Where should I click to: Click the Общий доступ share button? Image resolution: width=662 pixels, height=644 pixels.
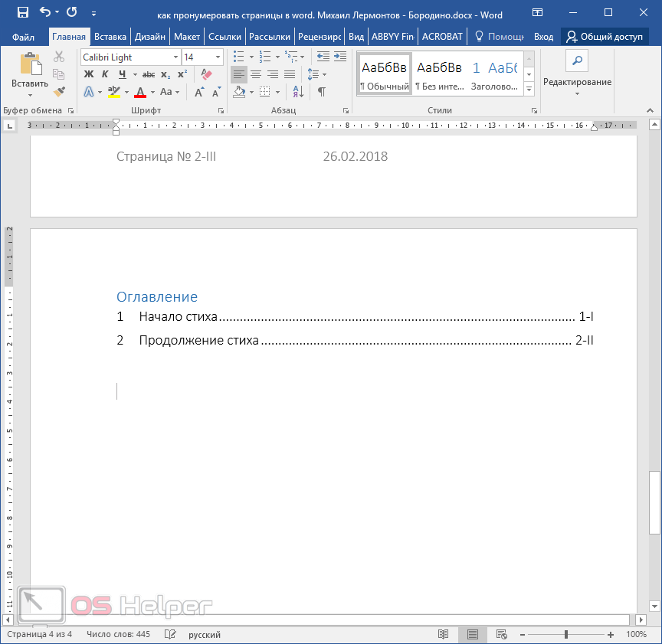(x=605, y=37)
